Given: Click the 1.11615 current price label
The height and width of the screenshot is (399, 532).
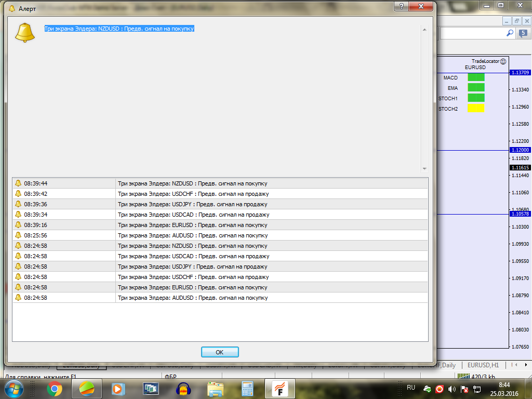Looking at the screenshot, I should pyautogui.click(x=520, y=168).
